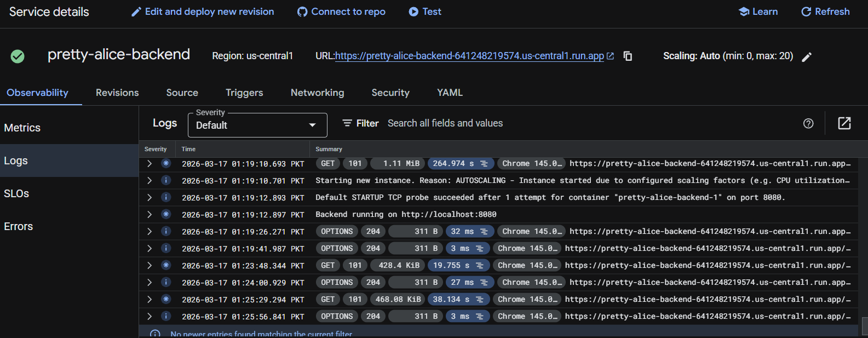This screenshot has width=868, height=338.
Task: Expand the 01:19:10.693 log entry
Action: 149,163
